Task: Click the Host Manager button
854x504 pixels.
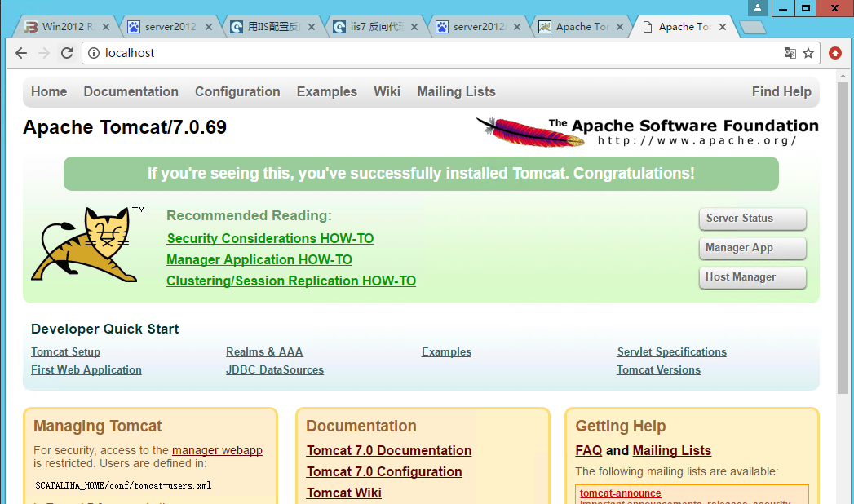Action: (x=753, y=277)
